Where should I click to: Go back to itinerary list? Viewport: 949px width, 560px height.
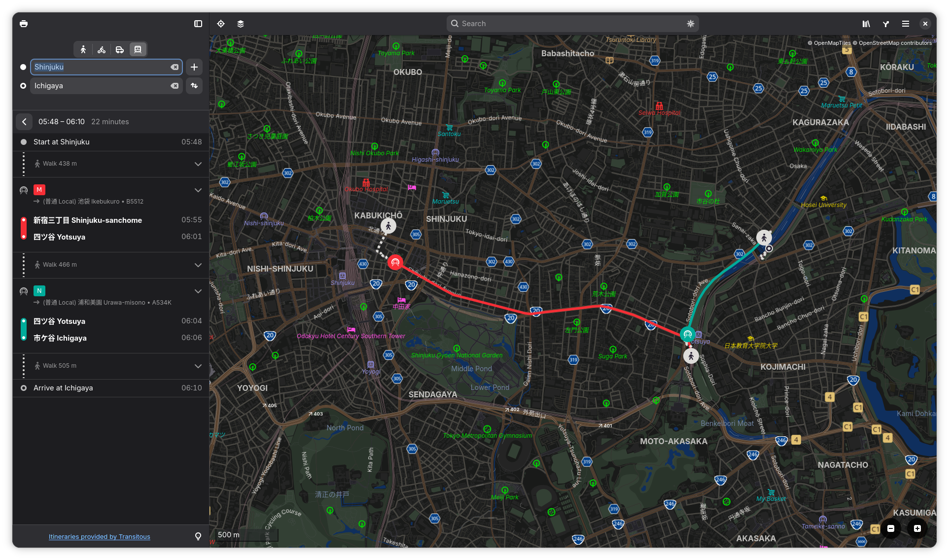[x=24, y=122]
